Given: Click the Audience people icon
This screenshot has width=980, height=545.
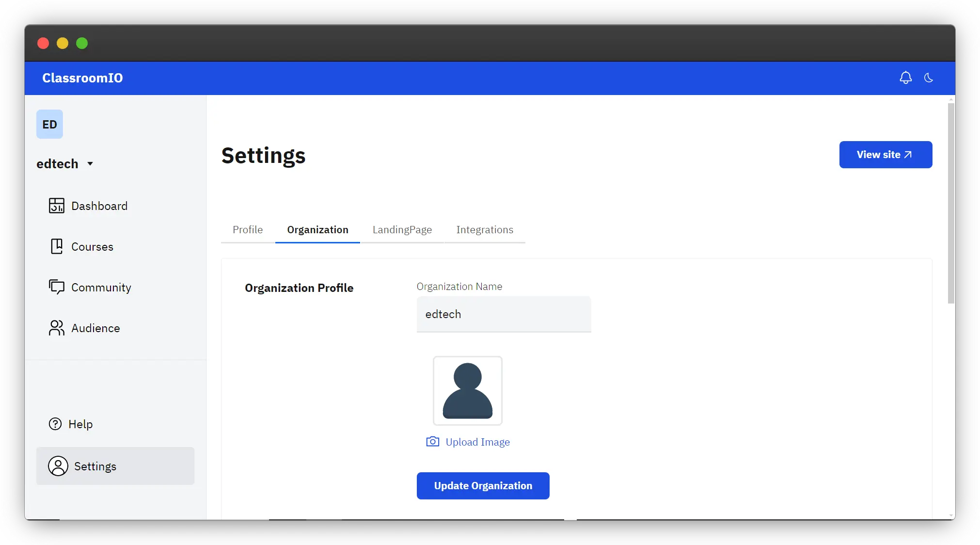Looking at the screenshot, I should [57, 328].
